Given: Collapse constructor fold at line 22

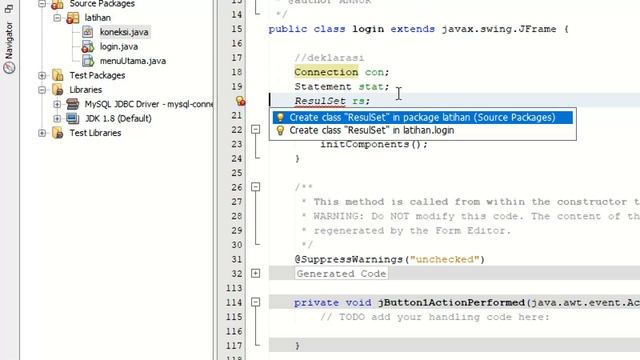Looking at the screenshot, I should click(256, 129).
